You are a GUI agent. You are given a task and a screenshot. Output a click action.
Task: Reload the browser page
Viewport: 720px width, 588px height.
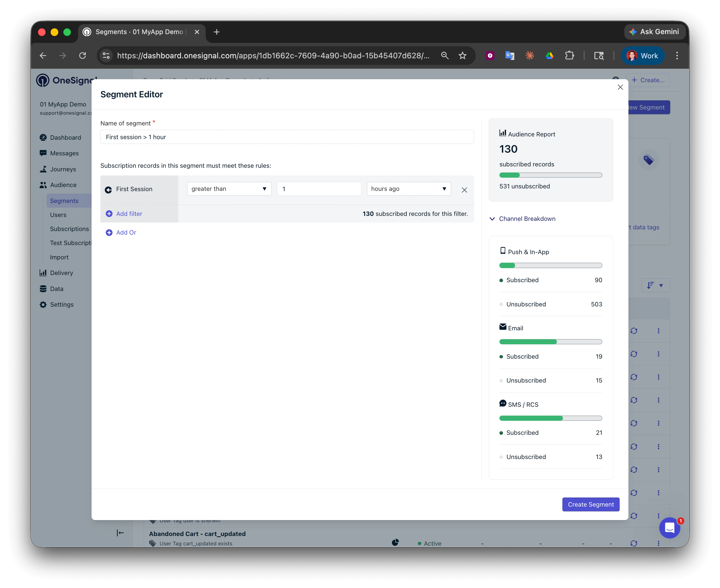tap(83, 56)
